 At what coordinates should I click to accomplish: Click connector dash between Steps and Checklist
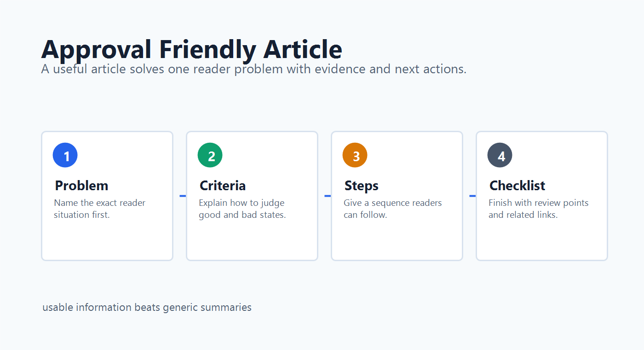472,196
